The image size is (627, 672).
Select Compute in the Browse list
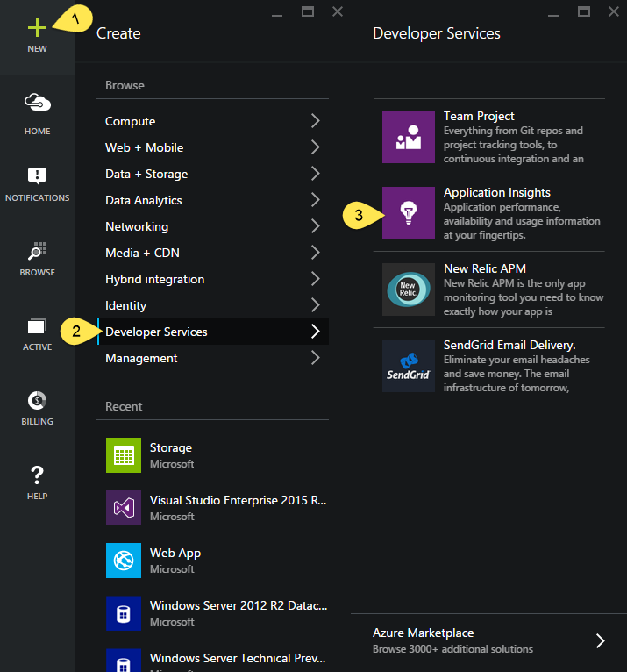point(130,121)
